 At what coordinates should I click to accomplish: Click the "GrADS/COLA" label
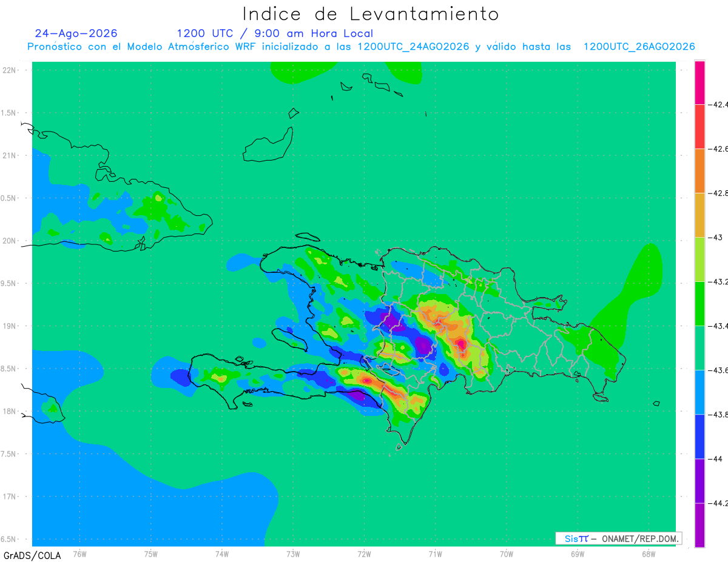click(32, 555)
